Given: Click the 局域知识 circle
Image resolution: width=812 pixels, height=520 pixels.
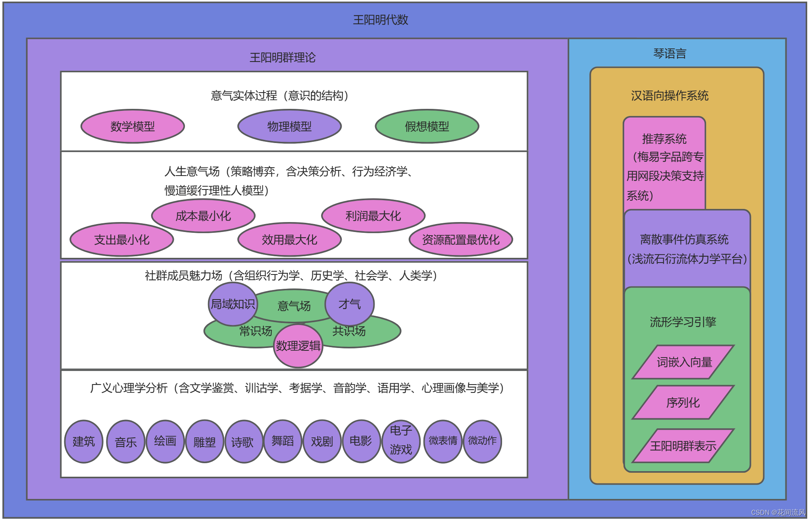Looking at the screenshot, I should [x=233, y=304].
